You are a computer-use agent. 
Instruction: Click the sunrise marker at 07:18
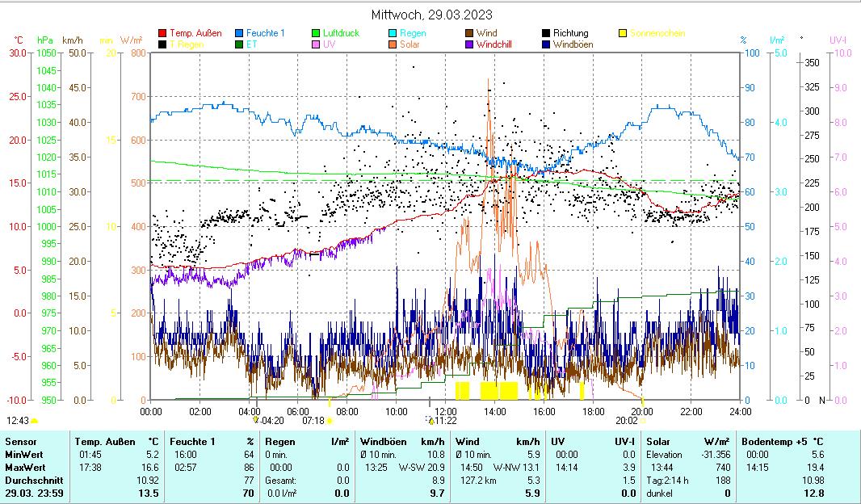(329, 400)
